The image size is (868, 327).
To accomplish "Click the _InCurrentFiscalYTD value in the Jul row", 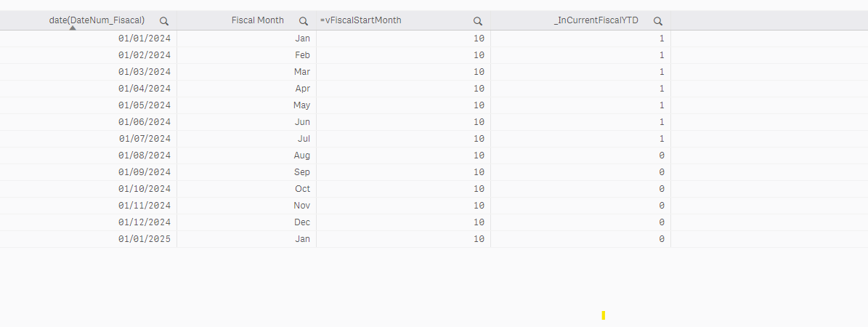I will click(x=661, y=139).
